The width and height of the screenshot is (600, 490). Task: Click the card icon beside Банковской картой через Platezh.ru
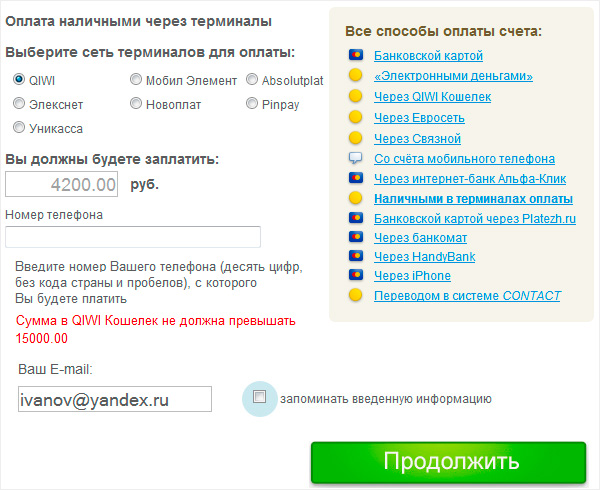355,218
